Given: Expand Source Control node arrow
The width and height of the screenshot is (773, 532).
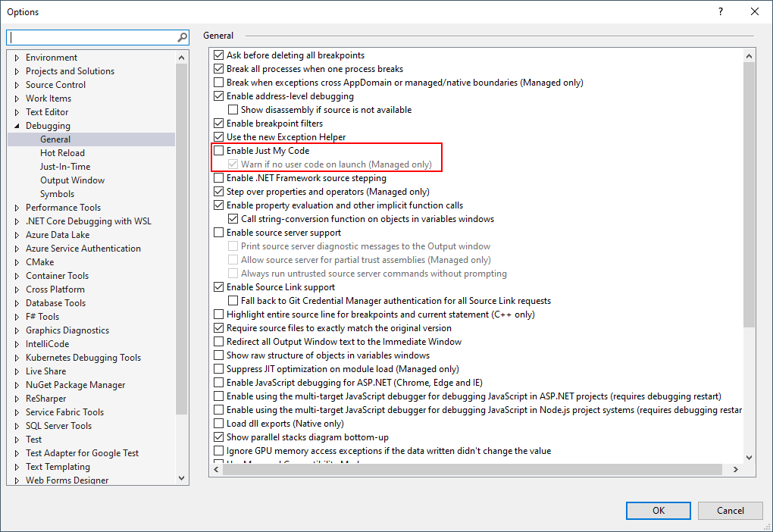Looking at the screenshot, I should click(x=17, y=85).
